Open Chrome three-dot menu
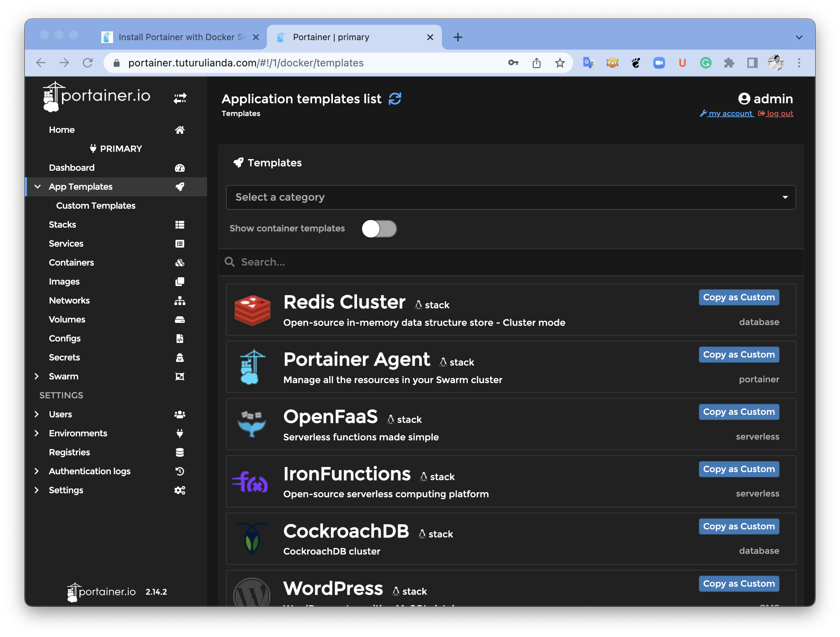This screenshot has height=637, width=840. (799, 63)
